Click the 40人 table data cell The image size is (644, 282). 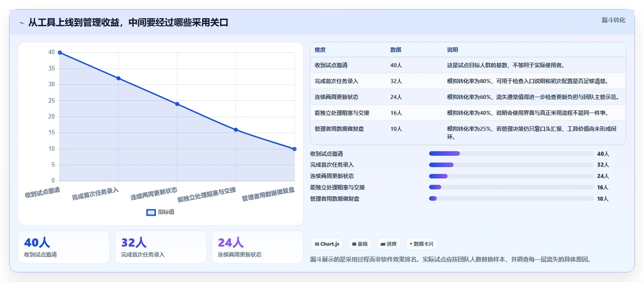tap(396, 65)
